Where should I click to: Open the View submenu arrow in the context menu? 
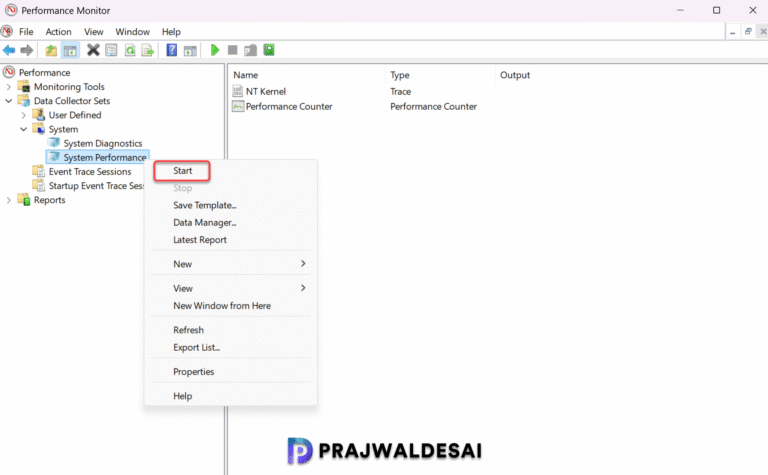(303, 288)
